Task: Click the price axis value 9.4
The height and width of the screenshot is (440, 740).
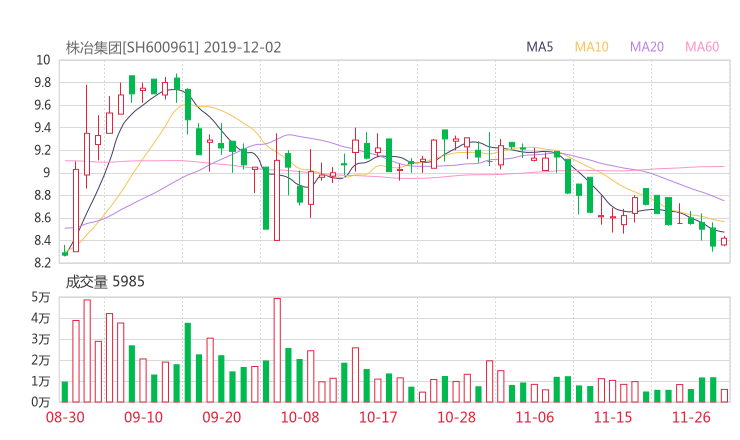Action: click(42, 128)
